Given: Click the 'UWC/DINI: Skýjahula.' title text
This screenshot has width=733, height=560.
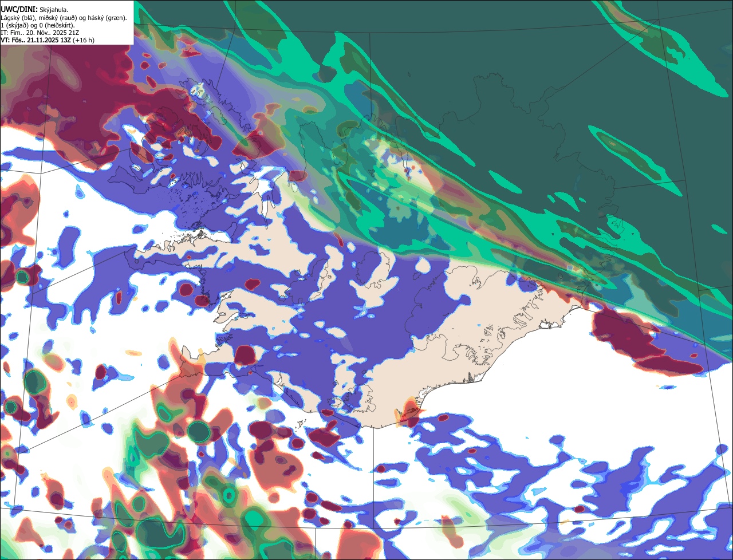Looking at the screenshot, I should [34, 10].
